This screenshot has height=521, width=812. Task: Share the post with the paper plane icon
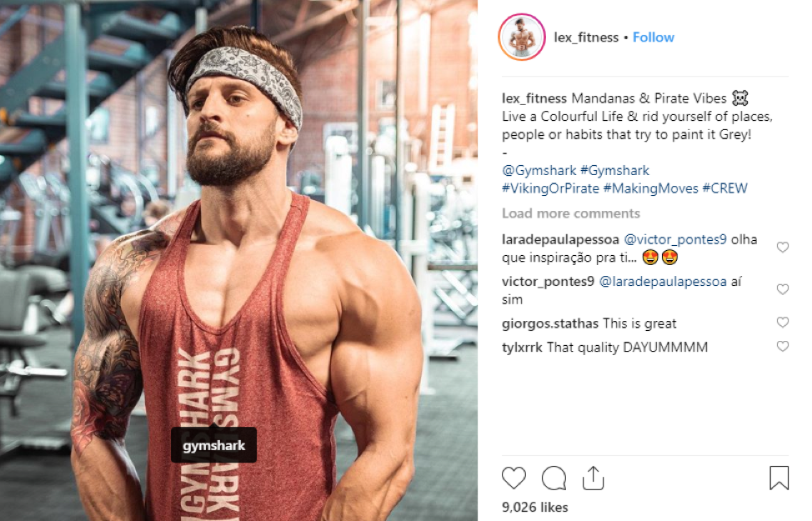[593, 477]
